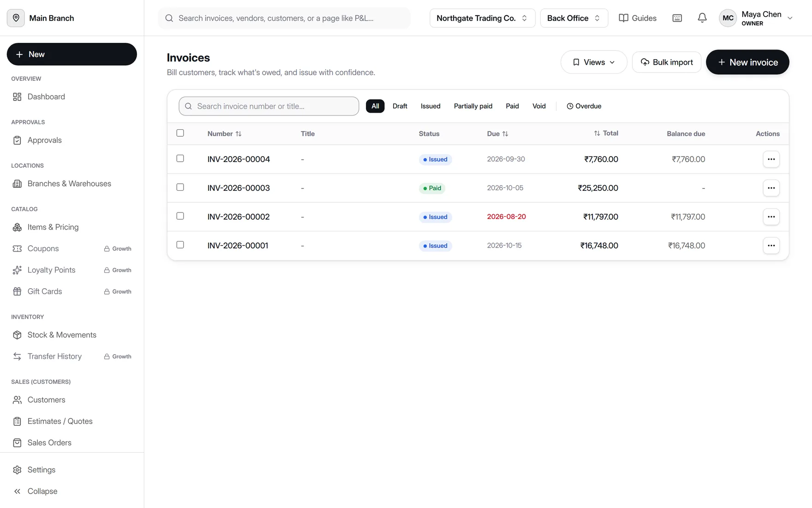Open Stock & Movements
812x508 pixels.
pos(72,335)
